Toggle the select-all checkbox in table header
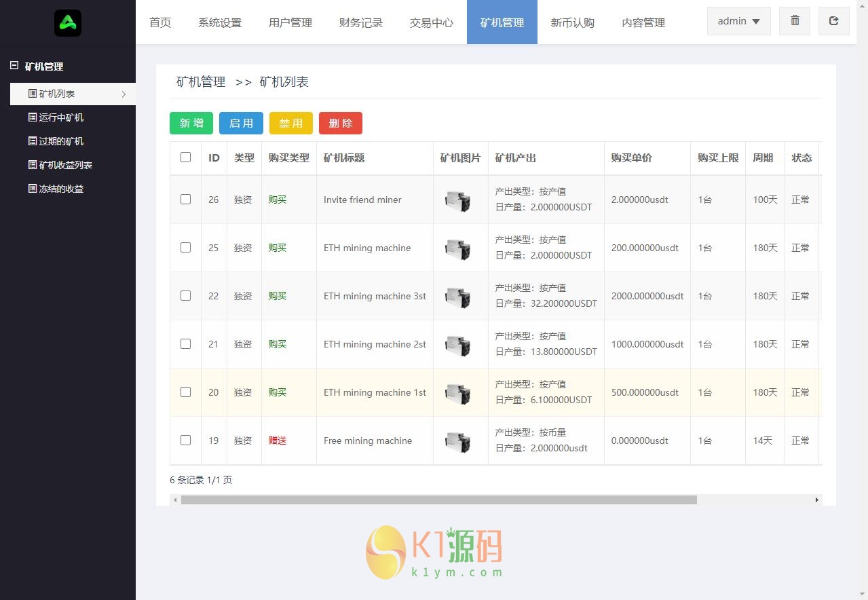This screenshot has width=868, height=600. [185, 157]
